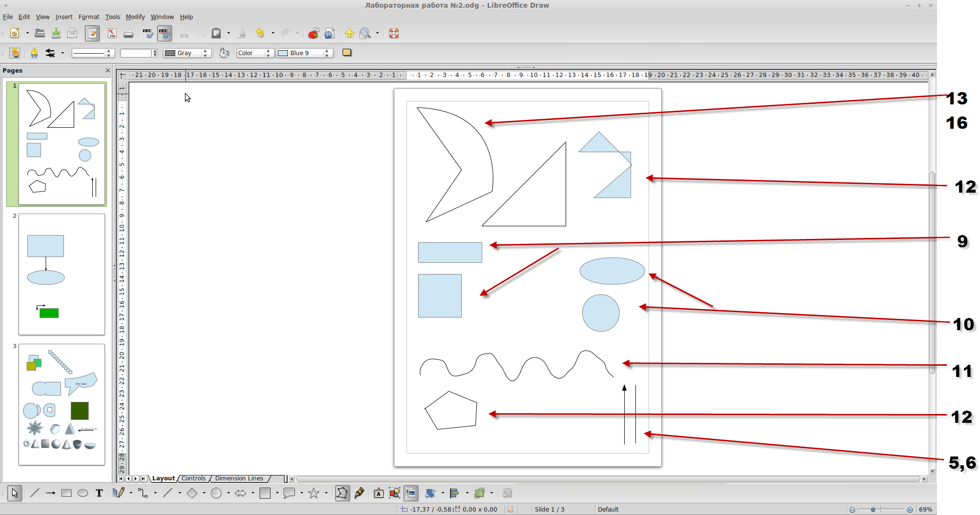Switch to the Controls layer tab
The width and height of the screenshot is (980, 515).
(x=193, y=478)
